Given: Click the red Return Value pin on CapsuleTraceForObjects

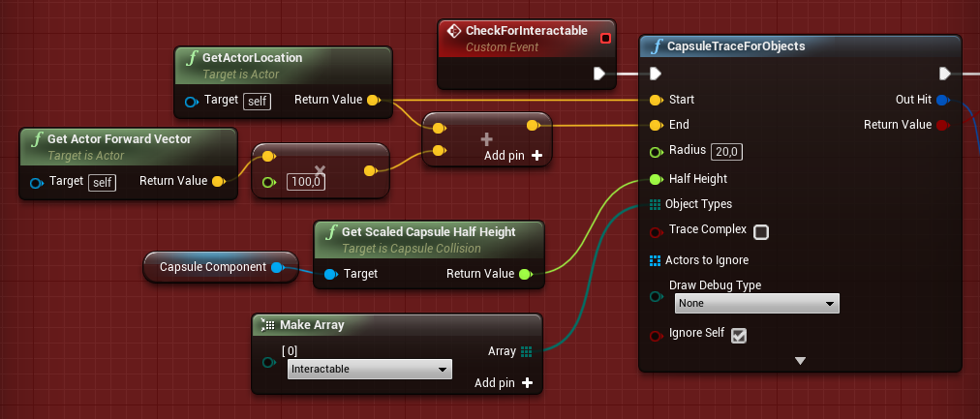Looking at the screenshot, I should 942,125.
